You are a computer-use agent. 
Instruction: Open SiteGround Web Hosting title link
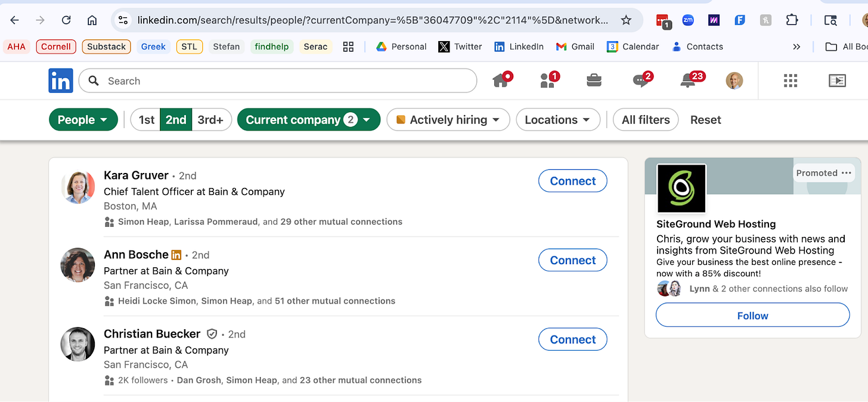click(716, 224)
